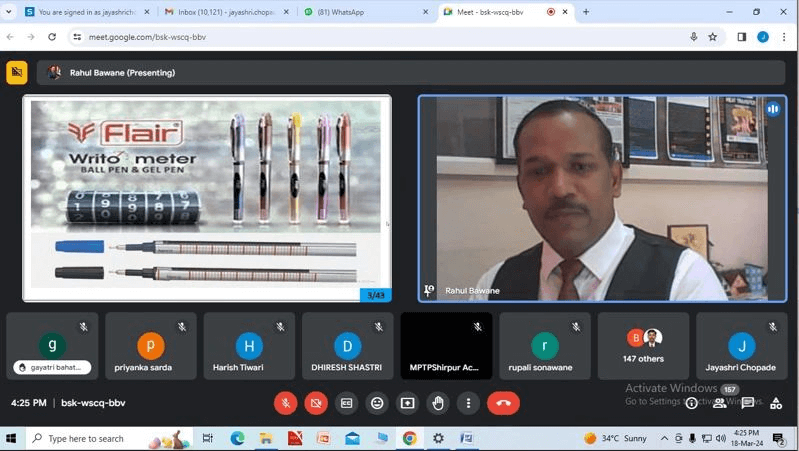Show hidden system tray icons
This screenshot has height=451, width=799.
664,438
